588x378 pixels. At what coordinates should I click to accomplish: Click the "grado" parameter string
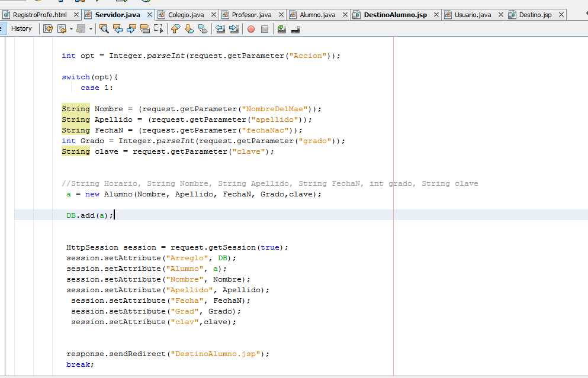(x=314, y=141)
